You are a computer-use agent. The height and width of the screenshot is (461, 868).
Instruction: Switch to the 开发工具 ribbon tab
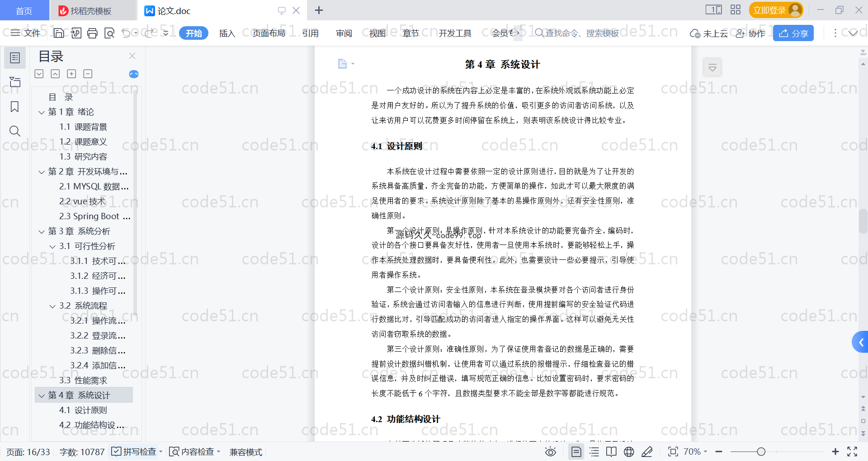pos(455,33)
